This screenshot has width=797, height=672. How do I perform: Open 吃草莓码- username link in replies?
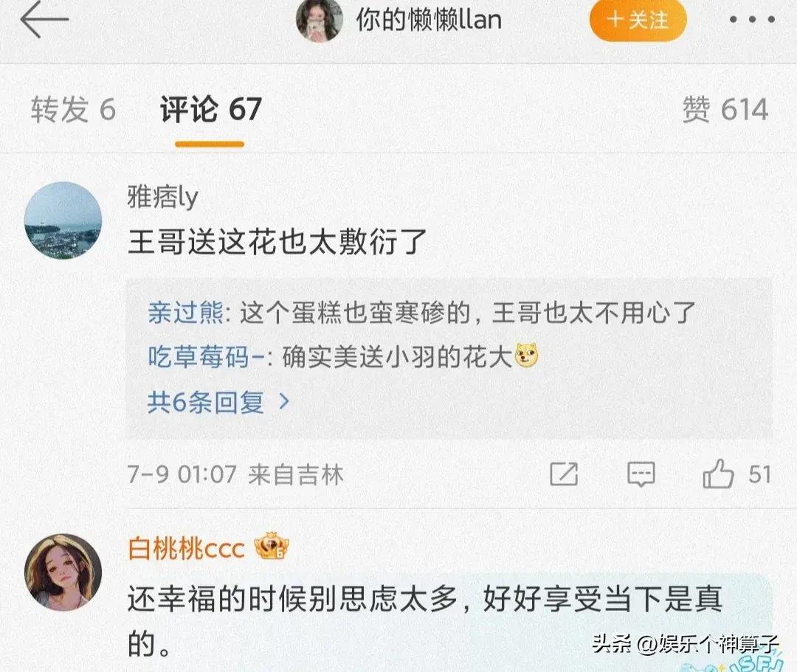206,356
